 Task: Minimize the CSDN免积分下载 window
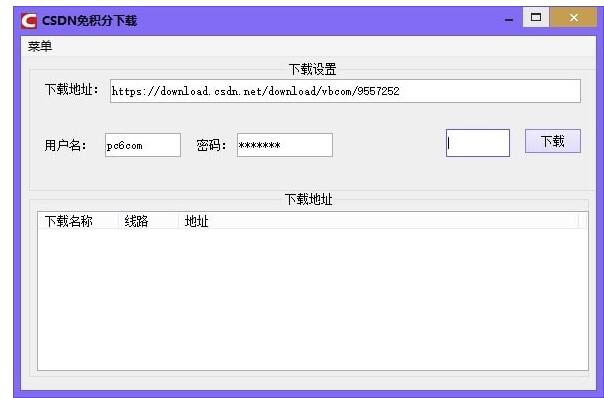[x=509, y=19]
